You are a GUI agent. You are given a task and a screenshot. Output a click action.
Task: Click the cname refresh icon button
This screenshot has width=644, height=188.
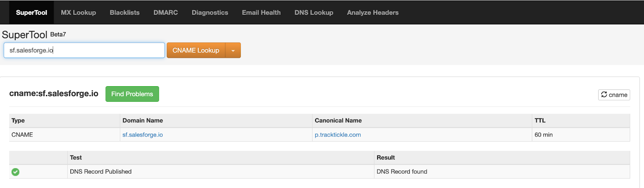[x=614, y=95]
